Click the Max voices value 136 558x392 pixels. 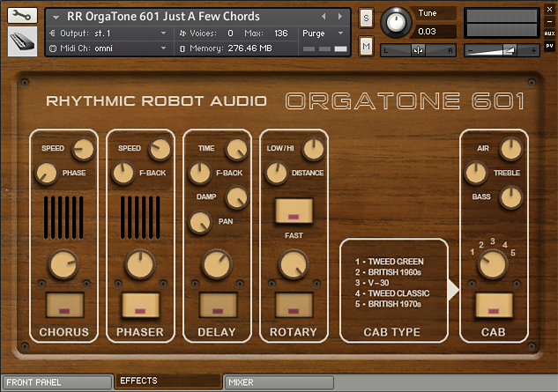pyautogui.click(x=281, y=33)
